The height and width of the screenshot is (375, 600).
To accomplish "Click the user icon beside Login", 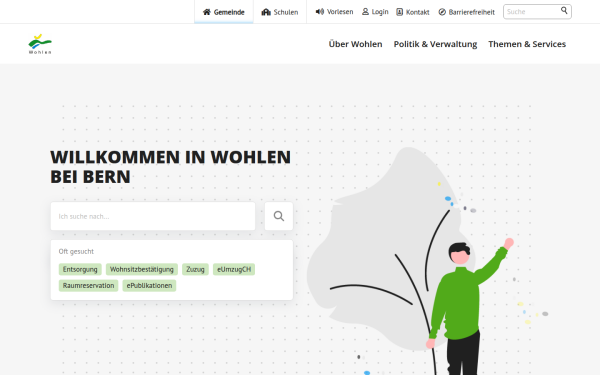I will (x=365, y=12).
